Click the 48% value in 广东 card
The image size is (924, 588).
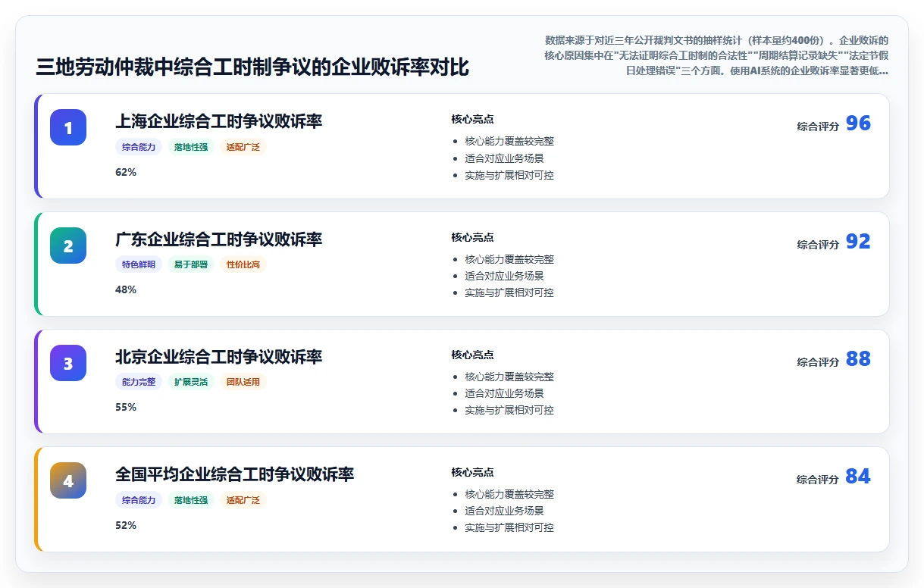(x=126, y=289)
